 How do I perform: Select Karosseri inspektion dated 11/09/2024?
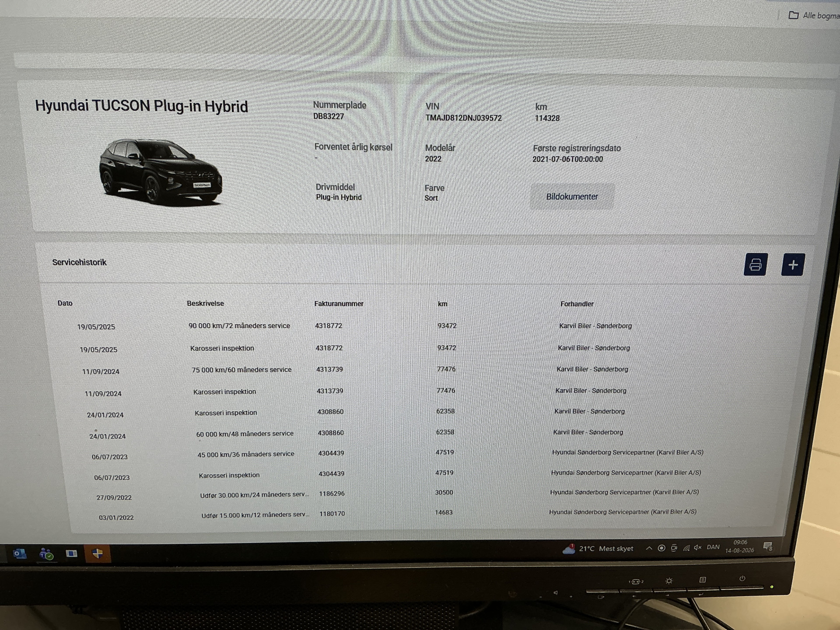(x=224, y=392)
